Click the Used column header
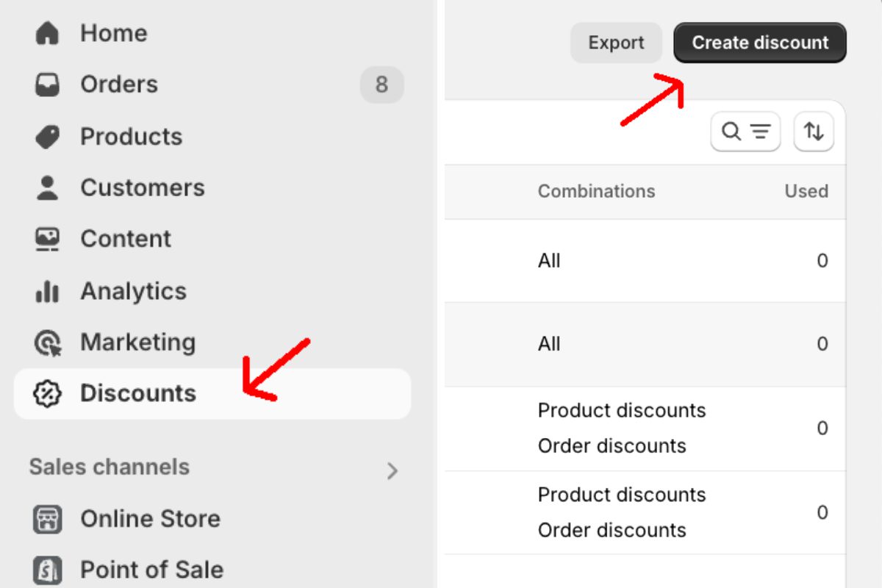The image size is (882, 588). 806,191
